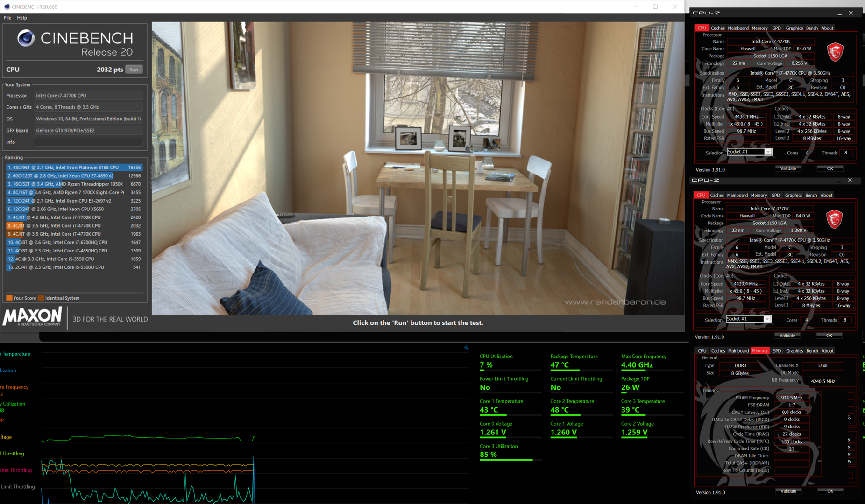Select ranking row Intel Core i5-5300U CPU
Image resolution: width=865 pixels, height=504 pixels.
(74, 267)
